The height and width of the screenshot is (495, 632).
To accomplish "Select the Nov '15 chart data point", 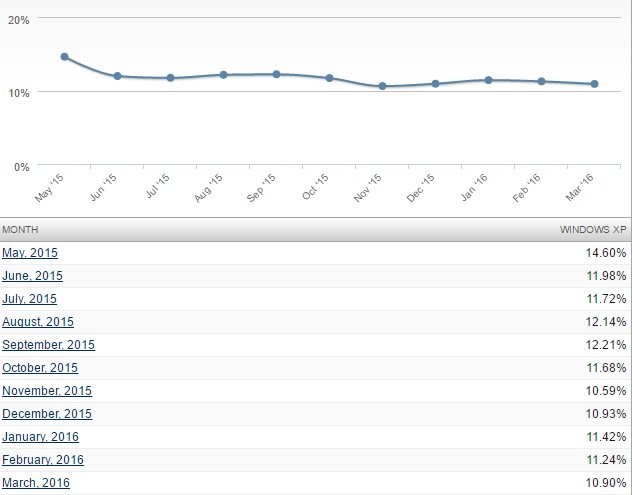I will tap(382, 86).
